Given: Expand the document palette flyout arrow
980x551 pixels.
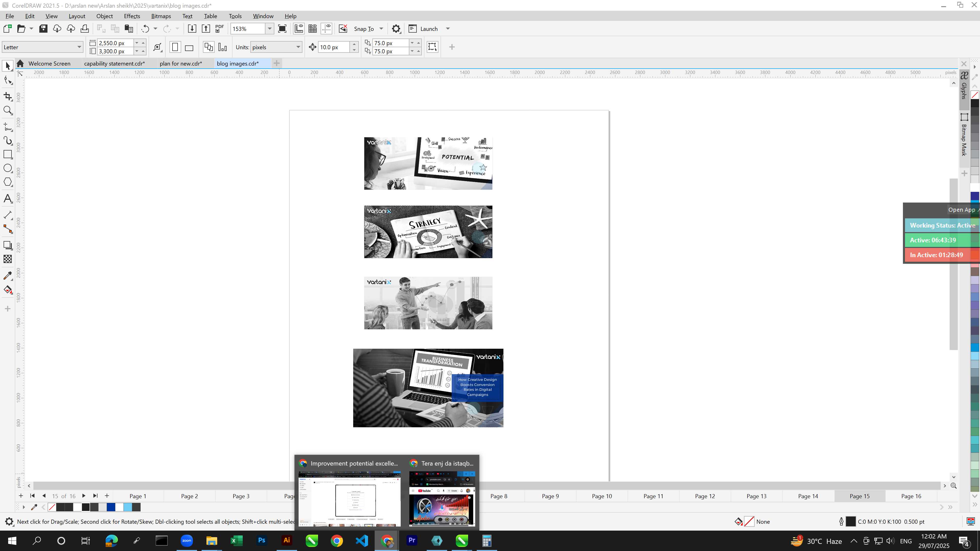Looking at the screenshot, I should 23,507.
